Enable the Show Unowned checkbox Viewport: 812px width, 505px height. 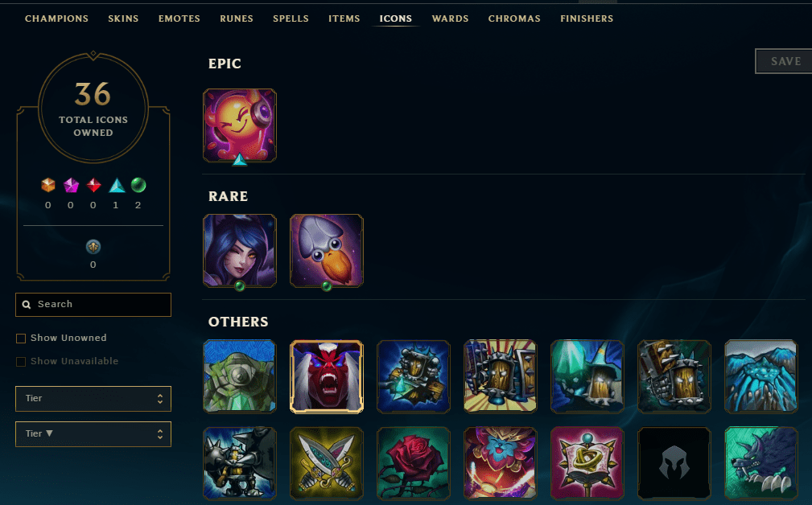click(x=21, y=339)
